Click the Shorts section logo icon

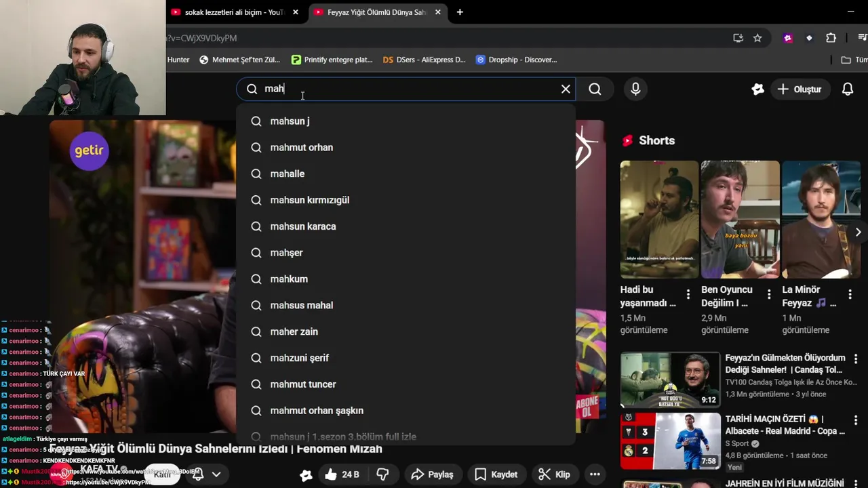(x=627, y=140)
